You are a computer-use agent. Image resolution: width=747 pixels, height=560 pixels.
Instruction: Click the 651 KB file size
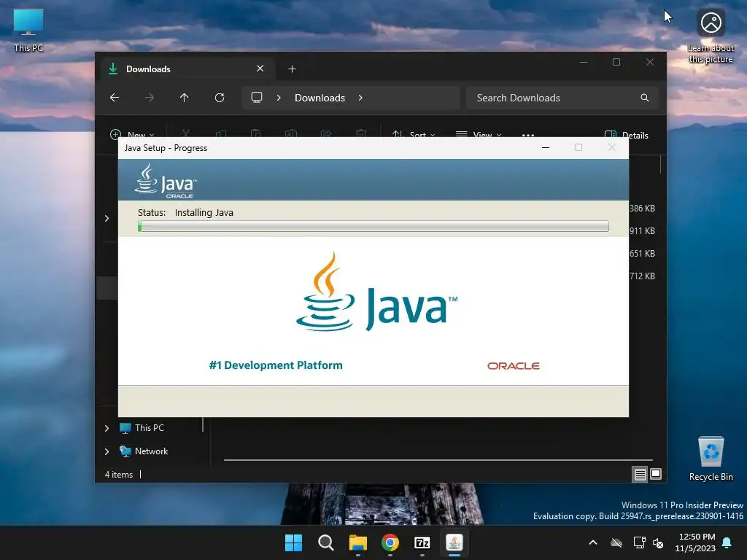[642, 253]
